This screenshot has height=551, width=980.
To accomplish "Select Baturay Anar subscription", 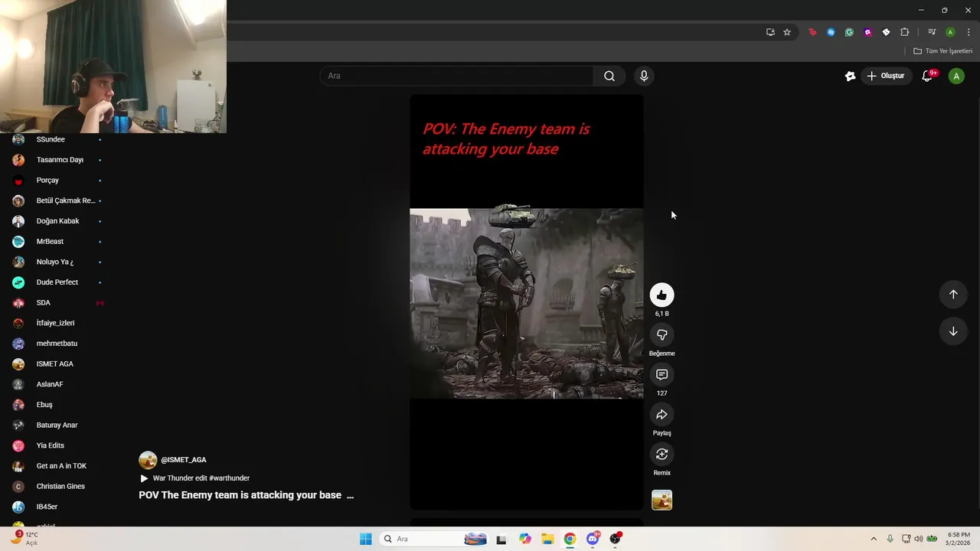I will coord(57,425).
